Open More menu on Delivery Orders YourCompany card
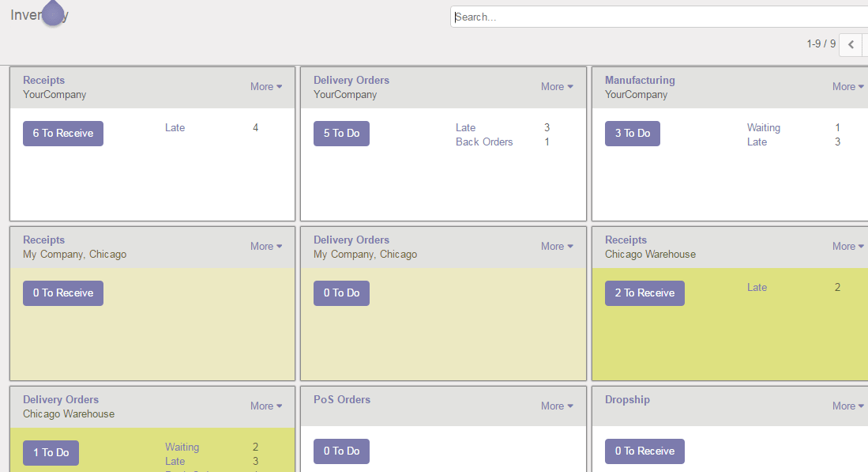The width and height of the screenshot is (868, 472). click(557, 86)
